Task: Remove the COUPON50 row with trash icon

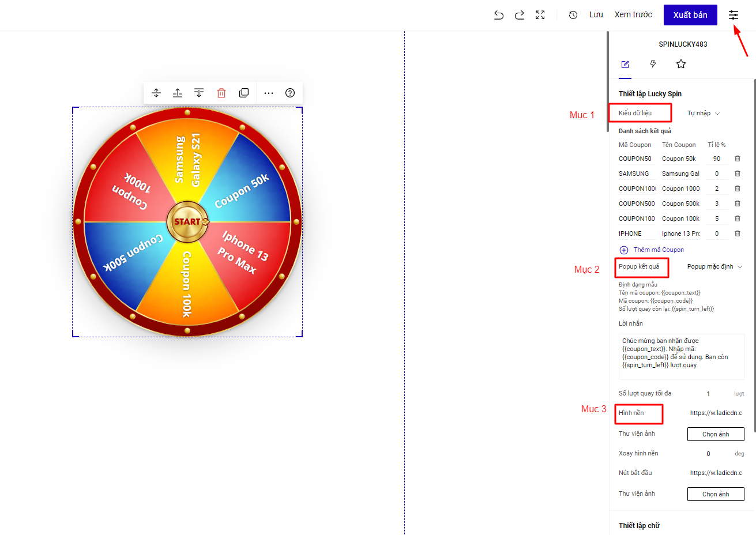Action: point(738,159)
